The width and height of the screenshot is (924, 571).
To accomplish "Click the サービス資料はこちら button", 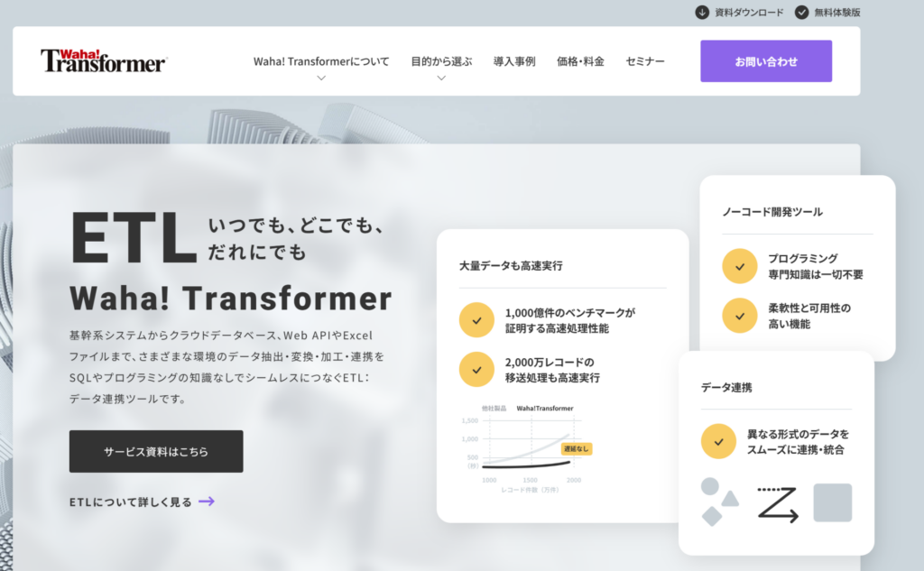I will 156,451.
